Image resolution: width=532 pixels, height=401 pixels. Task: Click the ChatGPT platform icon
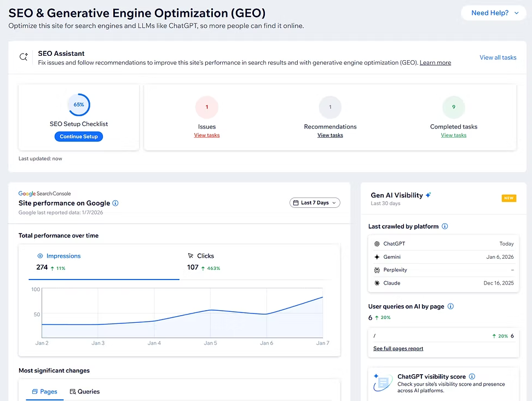[378, 243]
